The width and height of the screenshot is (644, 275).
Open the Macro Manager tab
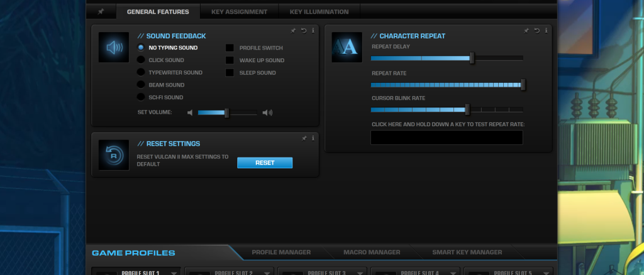point(372,252)
